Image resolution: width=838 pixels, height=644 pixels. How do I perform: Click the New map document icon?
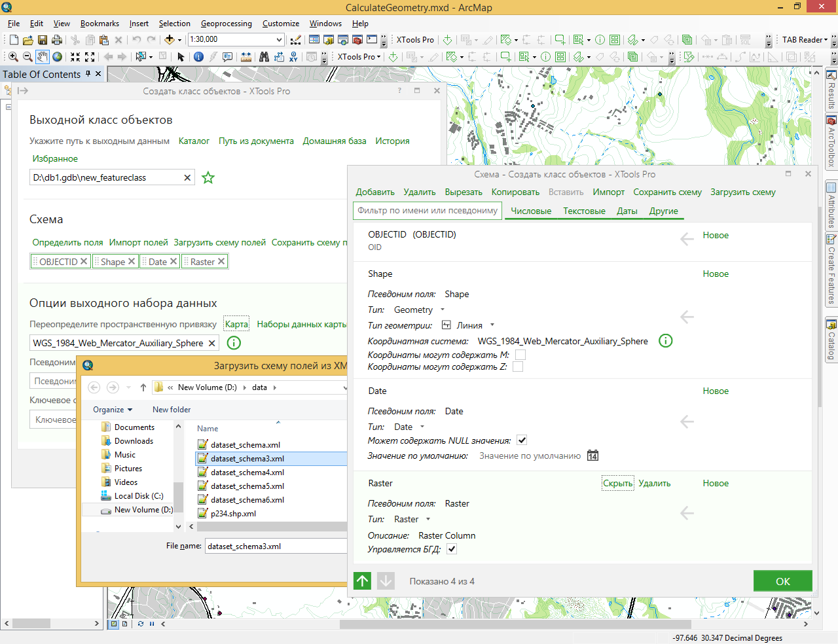pos(14,40)
